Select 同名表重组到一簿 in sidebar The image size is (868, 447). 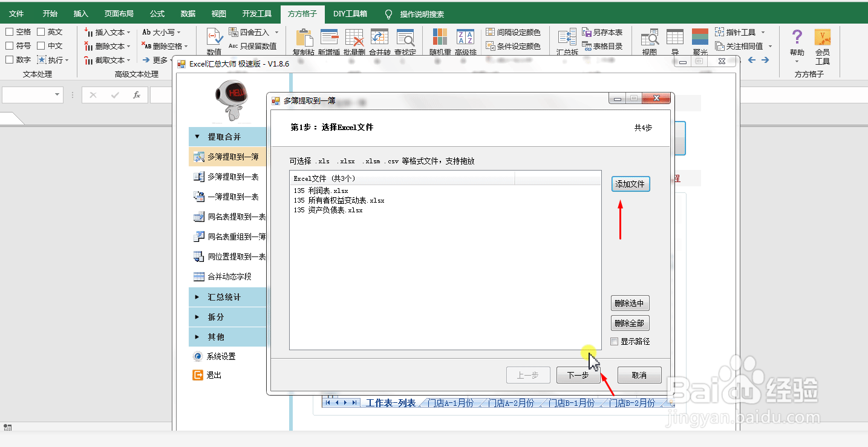coord(229,237)
